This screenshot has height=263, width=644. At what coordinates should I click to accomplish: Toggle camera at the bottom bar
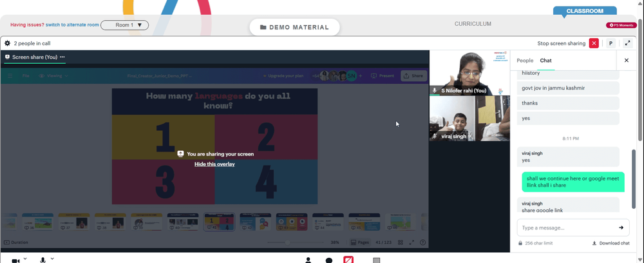pos(15,260)
